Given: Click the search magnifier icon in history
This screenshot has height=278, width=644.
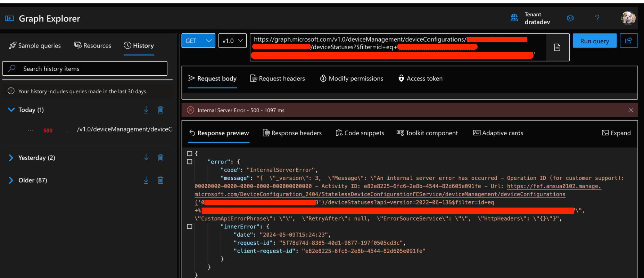Looking at the screenshot, I should pyautogui.click(x=12, y=68).
